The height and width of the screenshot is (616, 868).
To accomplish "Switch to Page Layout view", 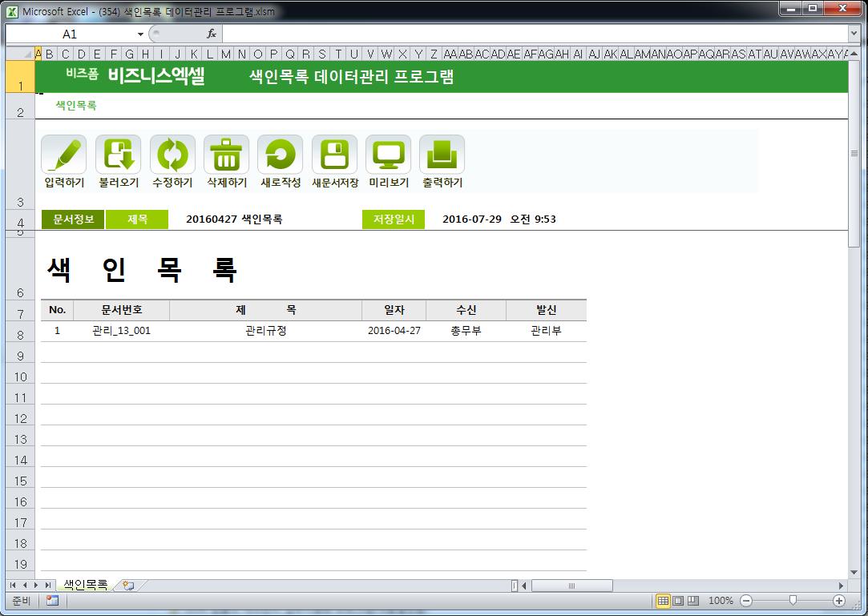I will coord(678,601).
